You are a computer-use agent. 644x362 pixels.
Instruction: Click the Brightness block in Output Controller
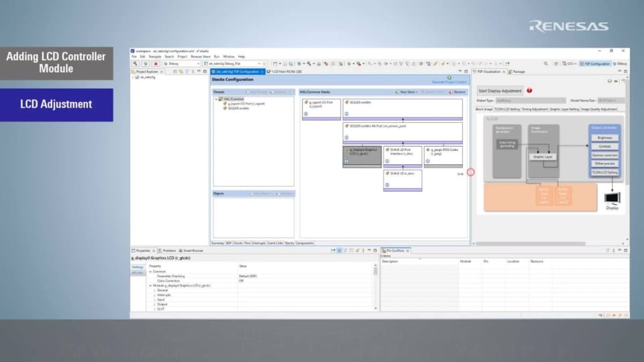pos(605,137)
